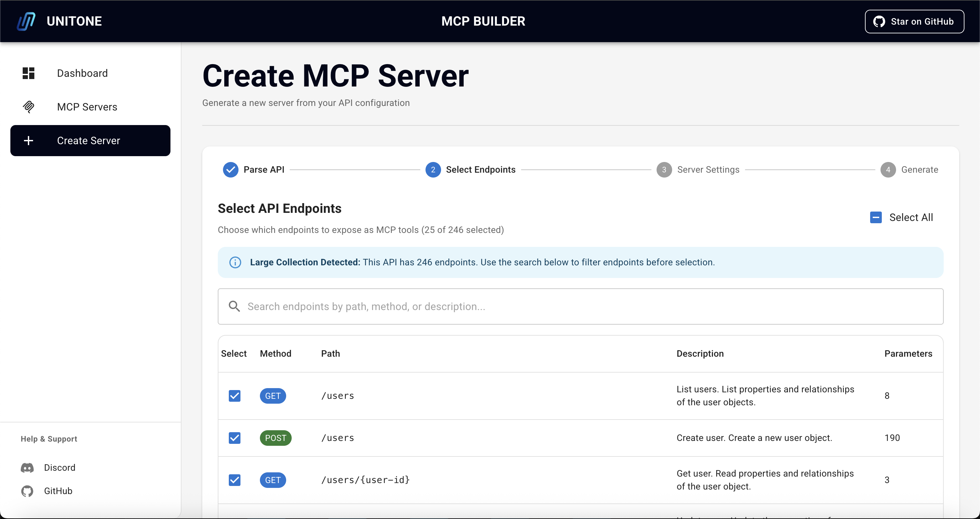This screenshot has width=980, height=519.
Task: Click the Method column header
Action: (x=275, y=353)
